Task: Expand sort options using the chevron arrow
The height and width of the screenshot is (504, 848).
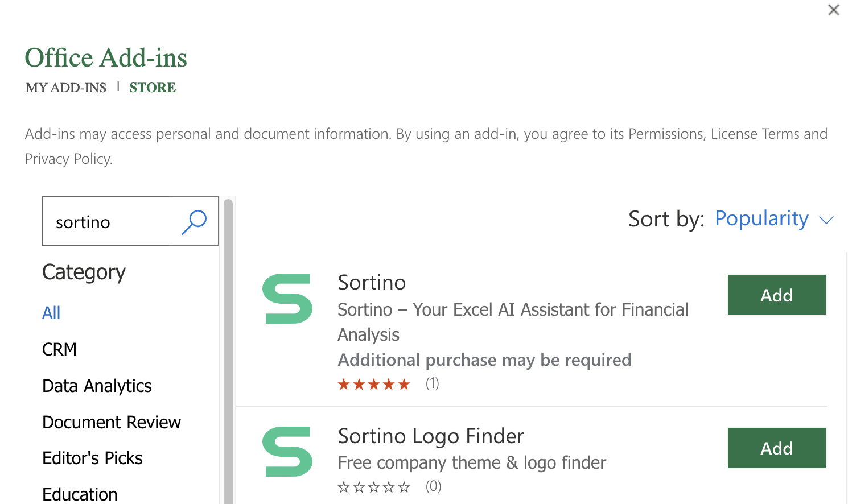Action: pyautogui.click(x=826, y=220)
